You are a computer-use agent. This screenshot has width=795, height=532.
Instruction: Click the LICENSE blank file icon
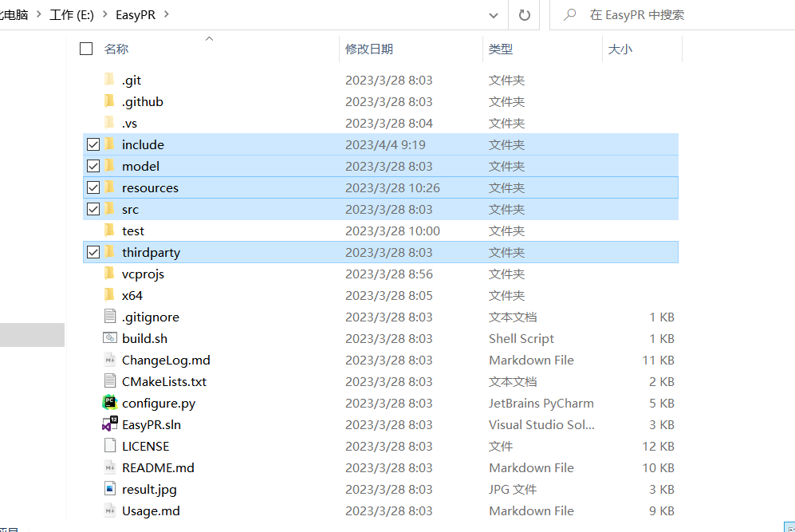click(x=110, y=446)
